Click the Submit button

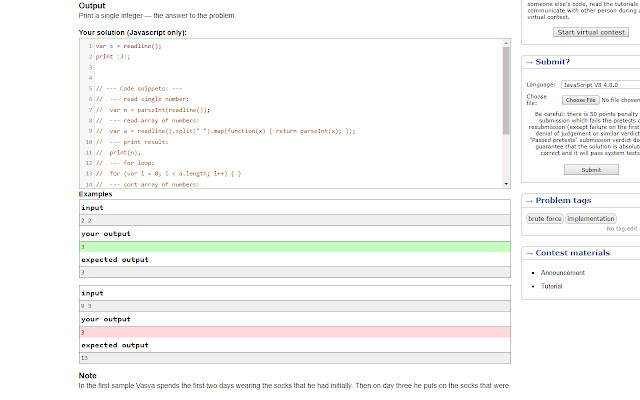(x=591, y=170)
